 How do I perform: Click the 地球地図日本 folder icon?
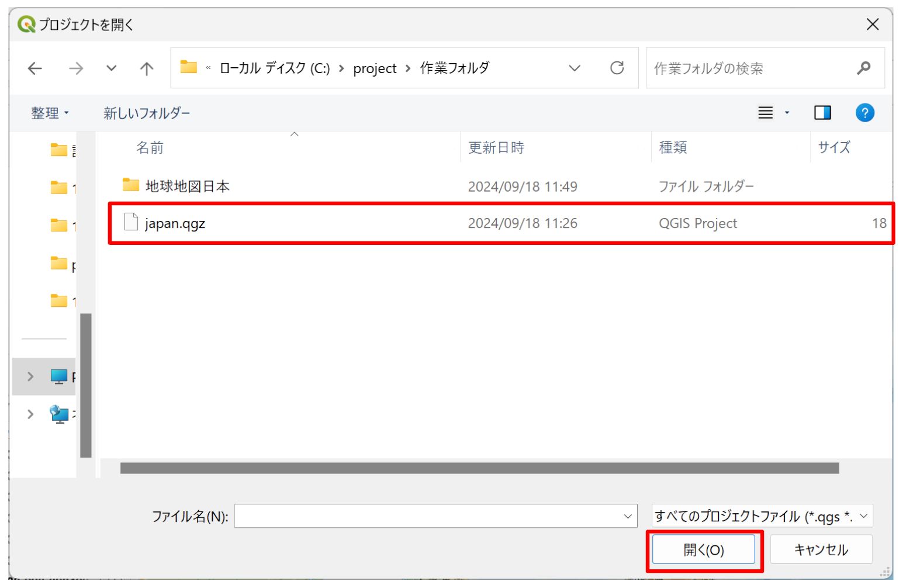click(130, 185)
